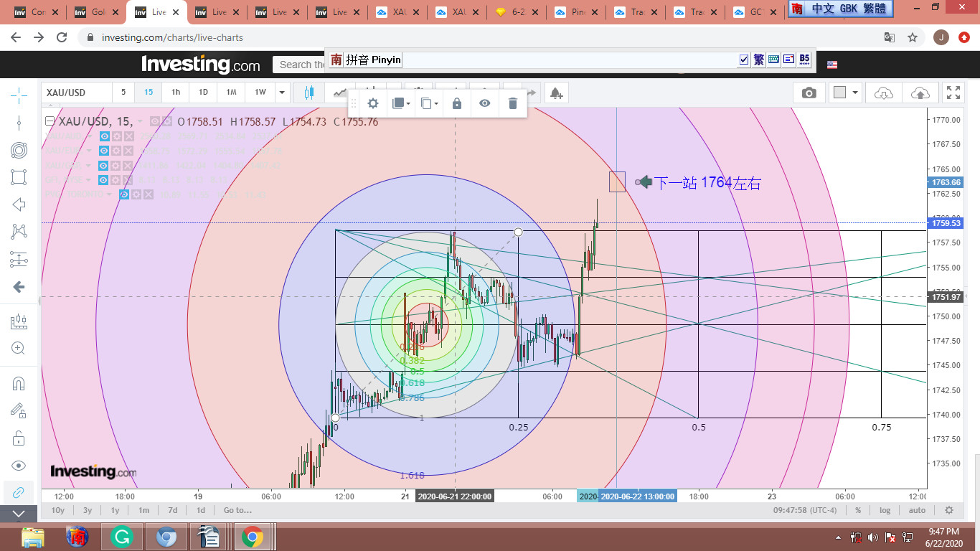Viewport: 980px width, 551px height.
Task: Open the Fibonacci circles tool group
Action: click(19, 150)
